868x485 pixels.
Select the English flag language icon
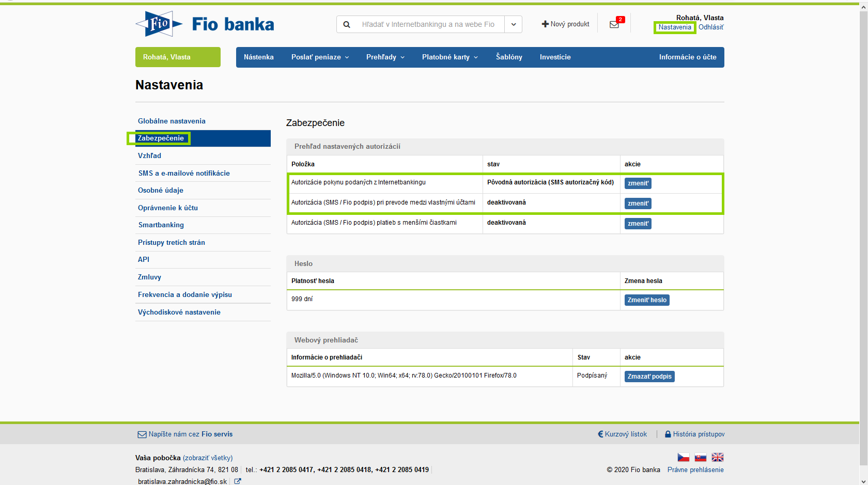[718, 457]
